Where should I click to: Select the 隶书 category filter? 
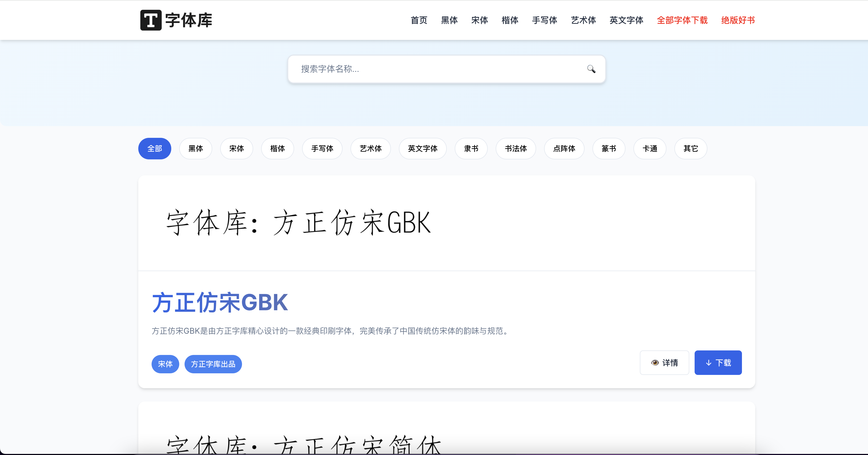pos(471,148)
